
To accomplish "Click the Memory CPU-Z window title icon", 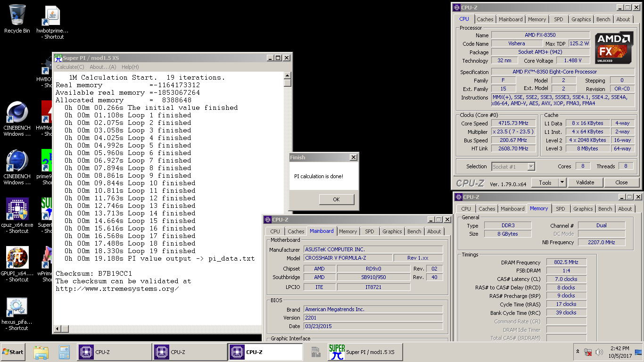I will [458, 197].
